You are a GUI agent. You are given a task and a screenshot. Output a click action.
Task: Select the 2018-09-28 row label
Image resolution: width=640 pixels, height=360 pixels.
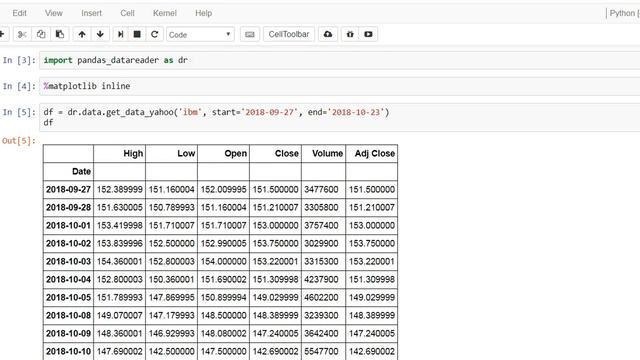[x=68, y=207]
